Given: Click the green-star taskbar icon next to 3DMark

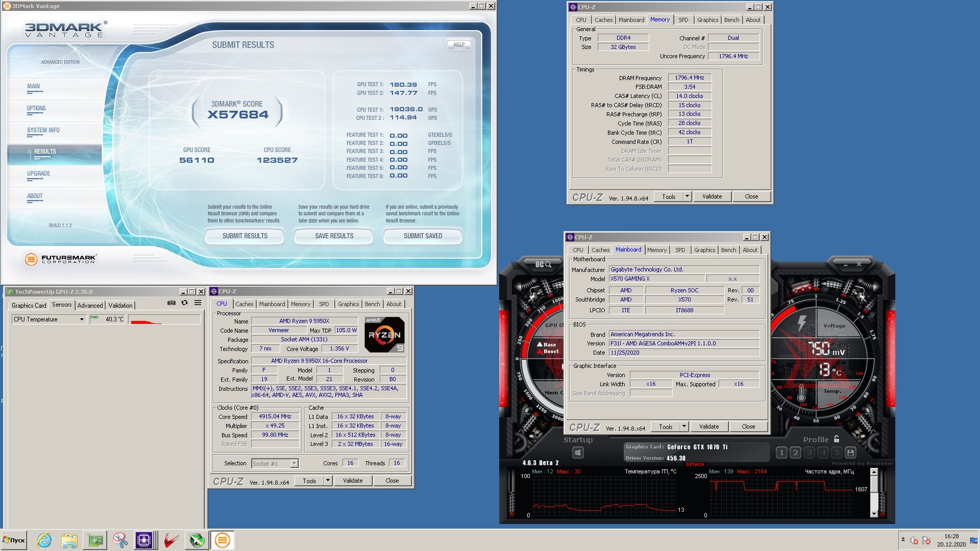Looking at the screenshot, I should pos(197,540).
